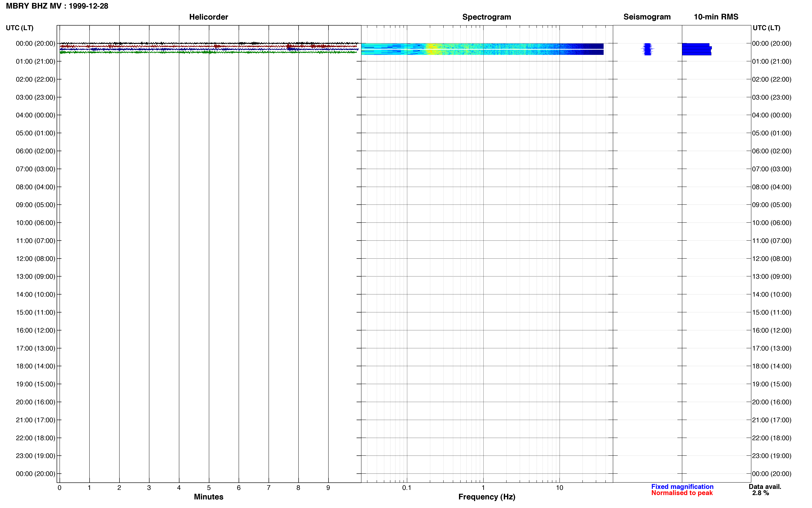Image resolution: width=812 pixels, height=508 pixels.
Task: Click the green helicorder trace
Action: 208,52
